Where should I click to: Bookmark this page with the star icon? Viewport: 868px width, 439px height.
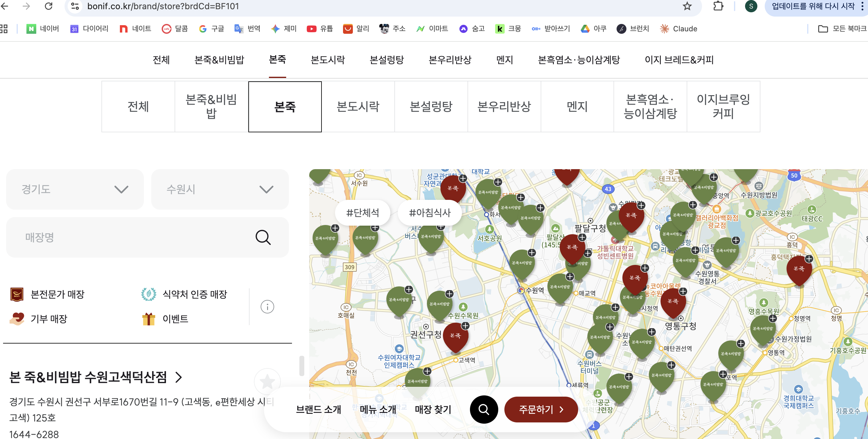(687, 6)
